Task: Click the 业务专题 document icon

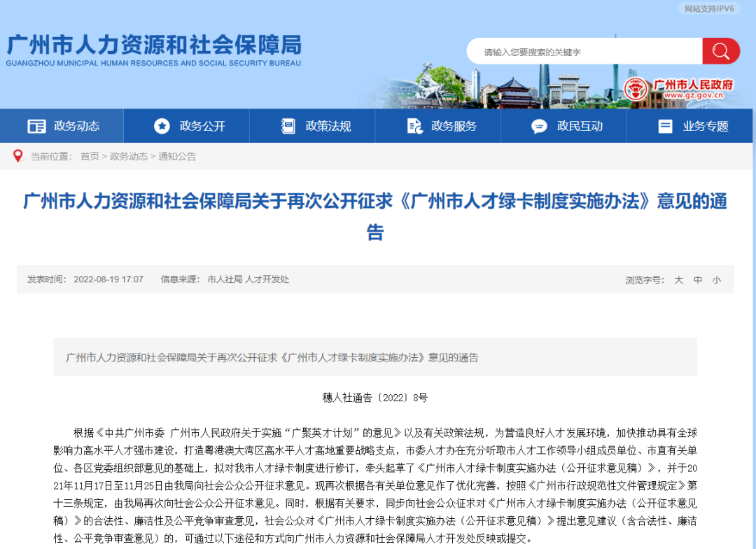Action: click(x=664, y=126)
